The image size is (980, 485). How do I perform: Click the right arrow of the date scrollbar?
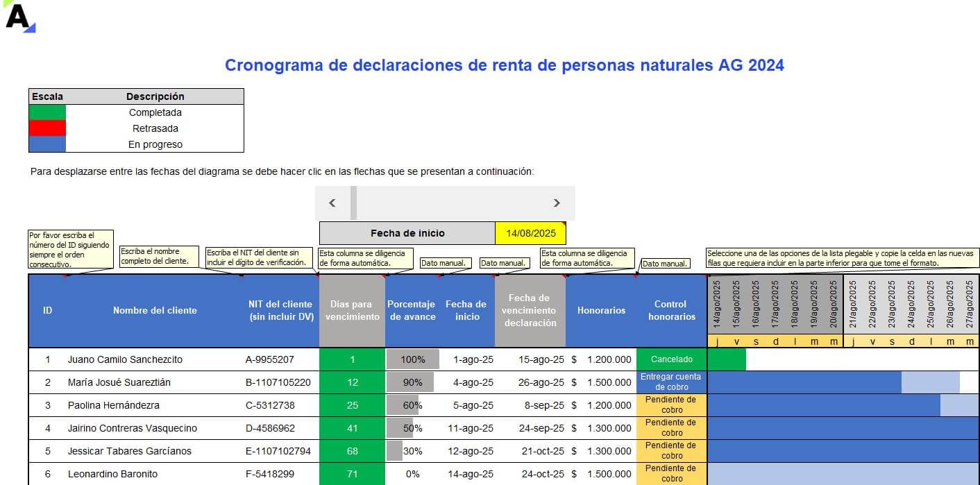(x=557, y=203)
